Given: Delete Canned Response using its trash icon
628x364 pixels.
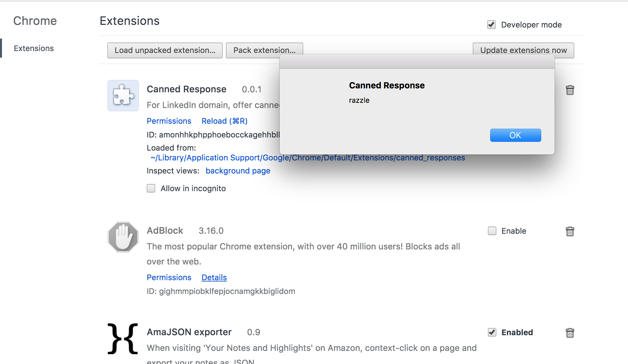Looking at the screenshot, I should point(570,90).
